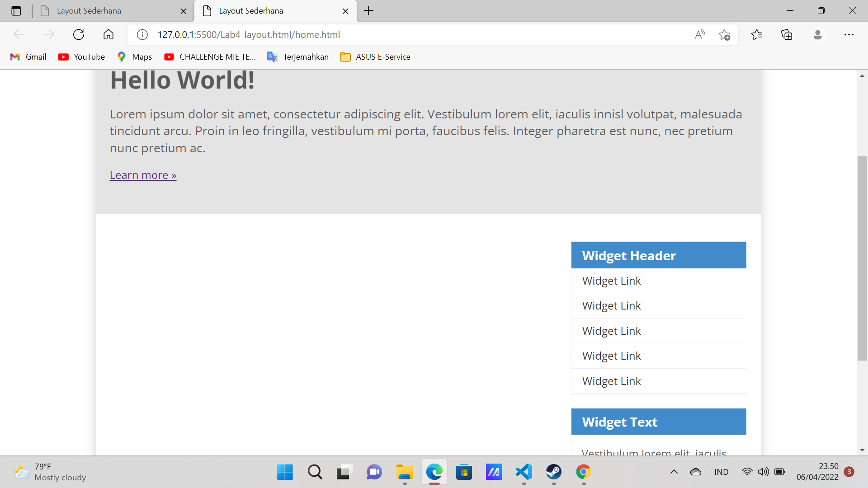
Task: Click the vertical scrollbar thumb
Action: (862, 258)
